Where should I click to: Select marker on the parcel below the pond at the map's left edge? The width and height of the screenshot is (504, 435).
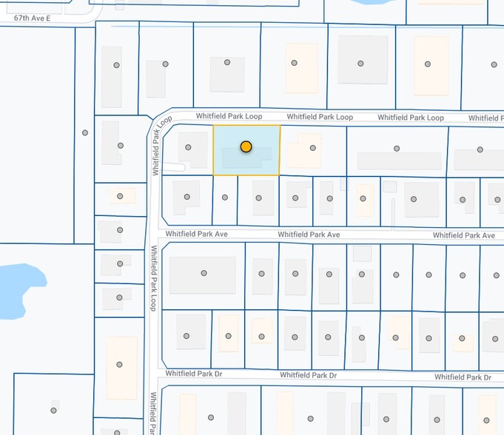pos(54,411)
